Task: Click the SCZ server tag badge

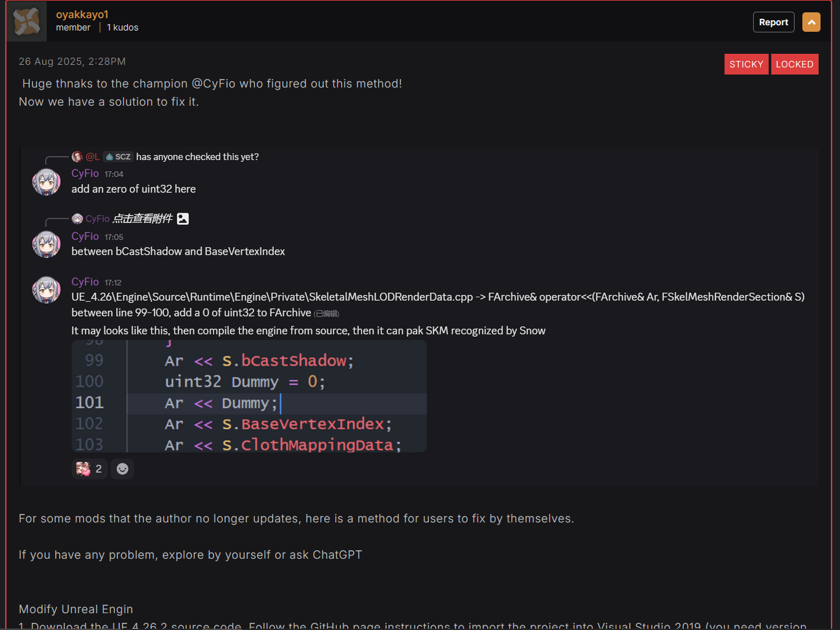Action: tap(118, 157)
